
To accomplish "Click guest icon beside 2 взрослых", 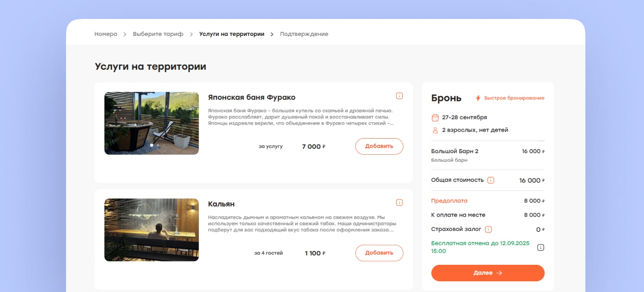I will pos(435,130).
